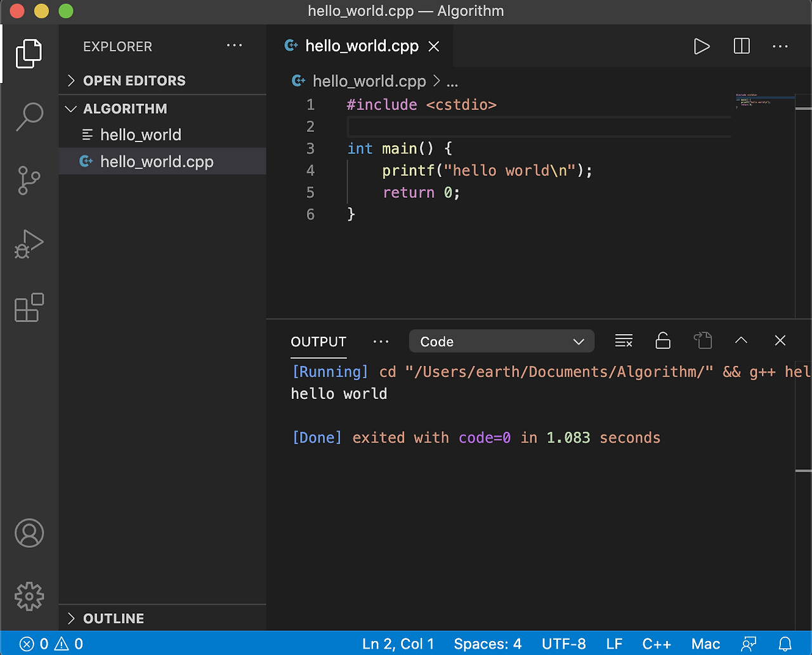Open the Source Control view icon
812x655 pixels.
(x=29, y=180)
